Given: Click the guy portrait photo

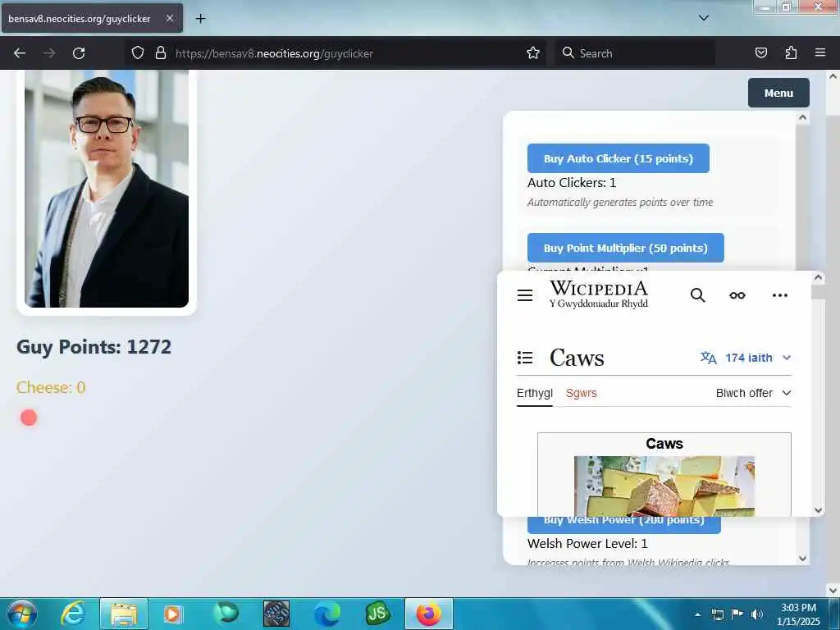Looking at the screenshot, I should (x=107, y=189).
